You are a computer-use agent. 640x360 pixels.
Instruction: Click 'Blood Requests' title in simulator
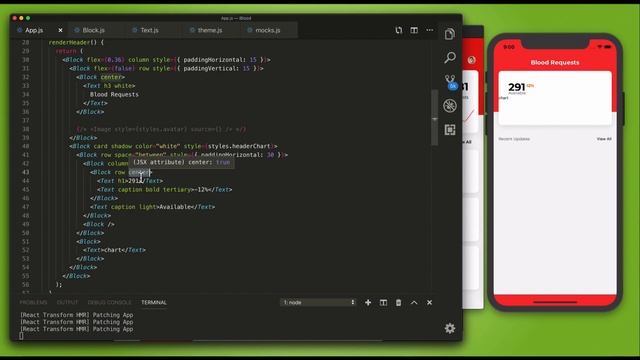point(555,62)
